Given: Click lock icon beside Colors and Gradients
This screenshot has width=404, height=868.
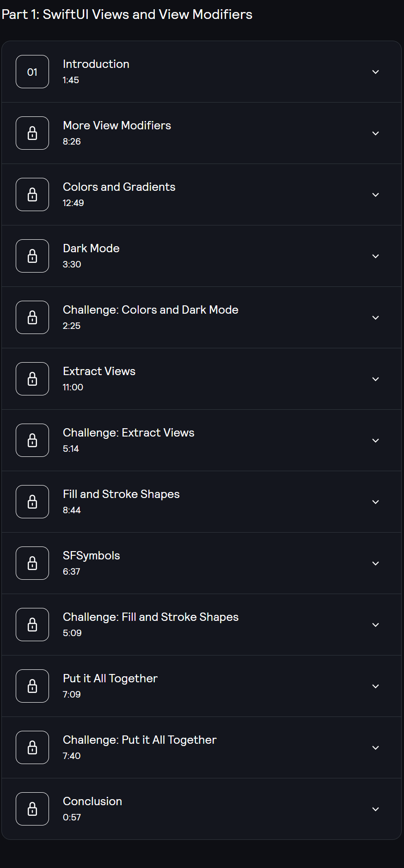Looking at the screenshot, I should point(32,194).
